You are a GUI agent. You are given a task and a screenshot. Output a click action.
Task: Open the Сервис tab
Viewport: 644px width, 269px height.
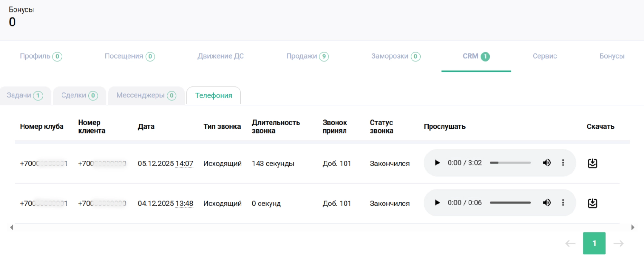coord(545,56)
